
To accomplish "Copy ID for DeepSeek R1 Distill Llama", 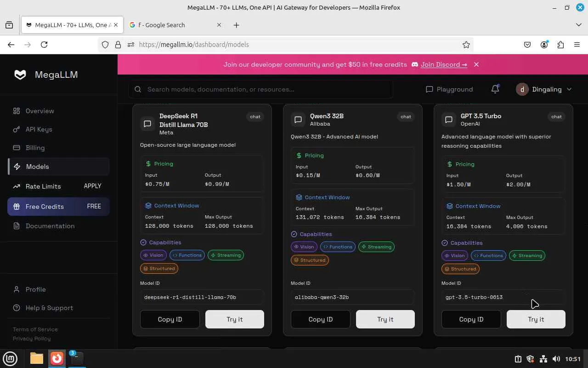I will (x=170, y=319).
